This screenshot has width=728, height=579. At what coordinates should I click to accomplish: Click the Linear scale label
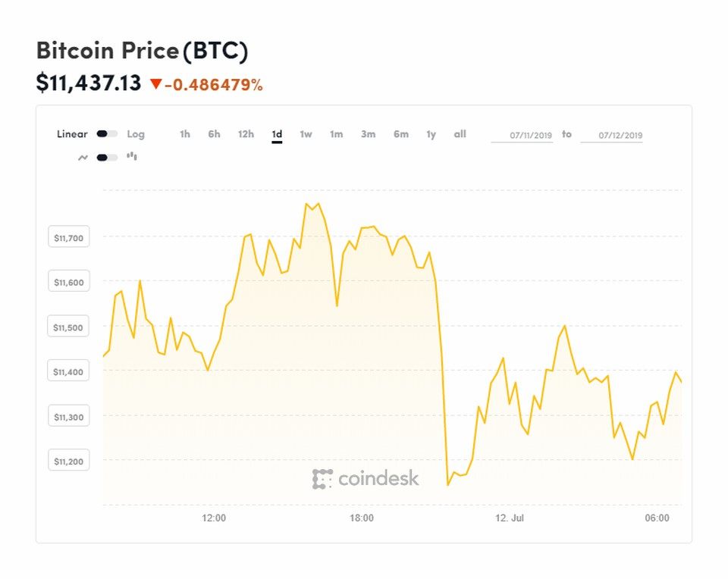click(72, 134)
